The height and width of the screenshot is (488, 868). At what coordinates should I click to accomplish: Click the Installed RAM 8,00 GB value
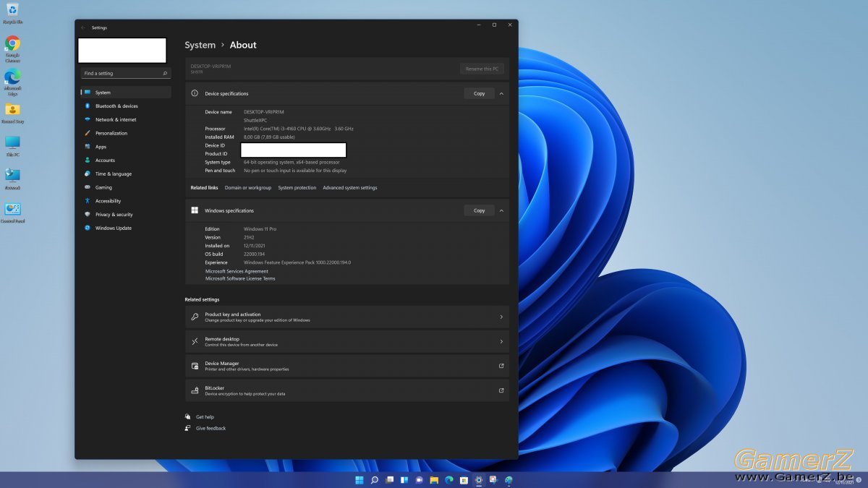click(x=269, y=137)
